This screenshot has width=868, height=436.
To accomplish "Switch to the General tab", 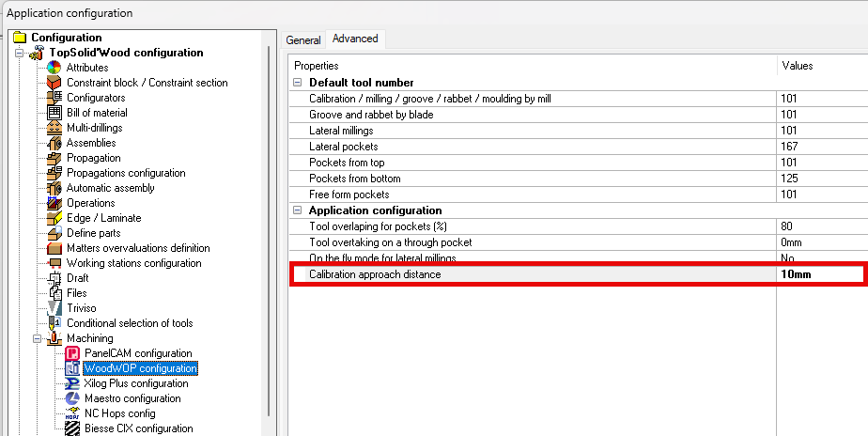I will click(x=303, y=40).
